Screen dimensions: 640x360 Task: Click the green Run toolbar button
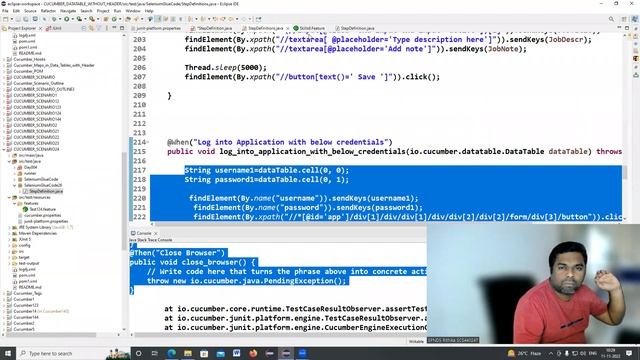[x=66, y=19]
